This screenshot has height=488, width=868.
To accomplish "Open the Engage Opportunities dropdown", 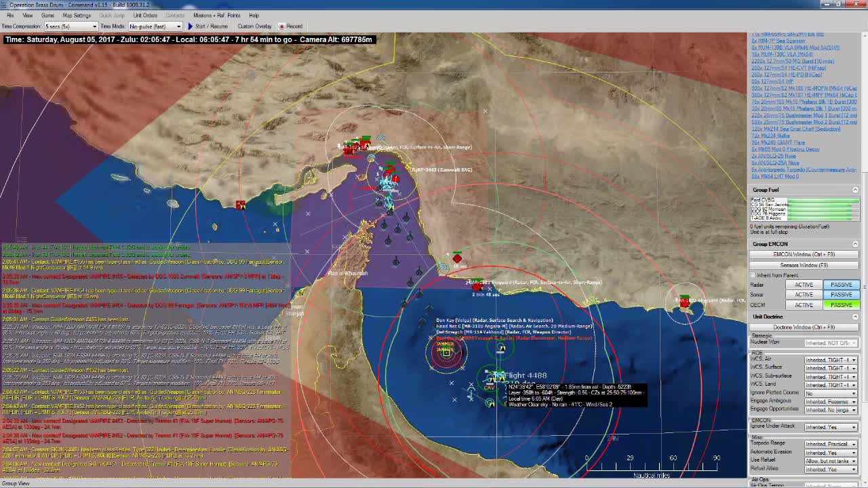I will click(831, 410).
